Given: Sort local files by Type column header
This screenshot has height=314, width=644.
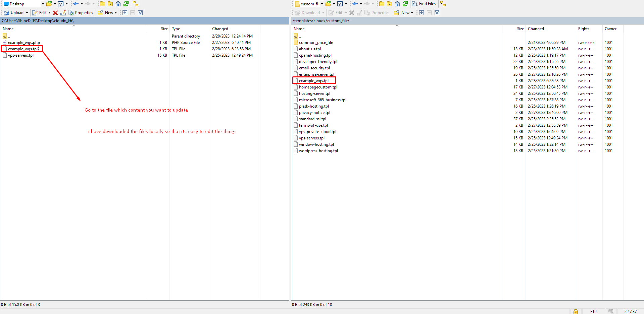Looking at the screenshot, I should click(x=176, y=29).
